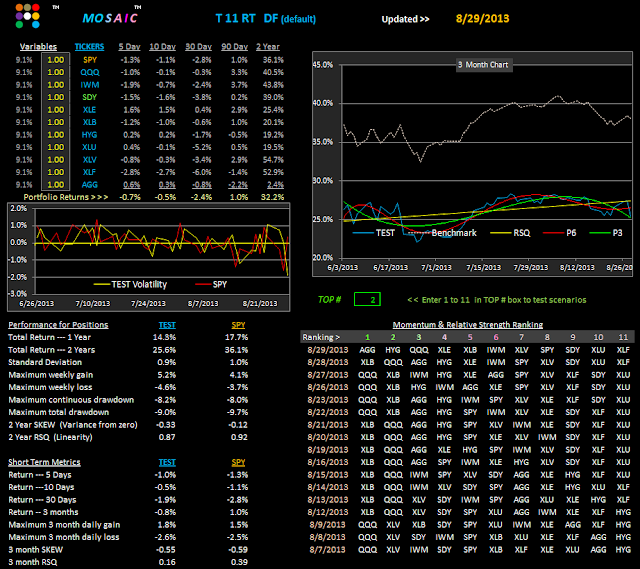Viewport: 640px width, 569px height.
Task: Click the 90 Day column header
Action: point(234,47)
